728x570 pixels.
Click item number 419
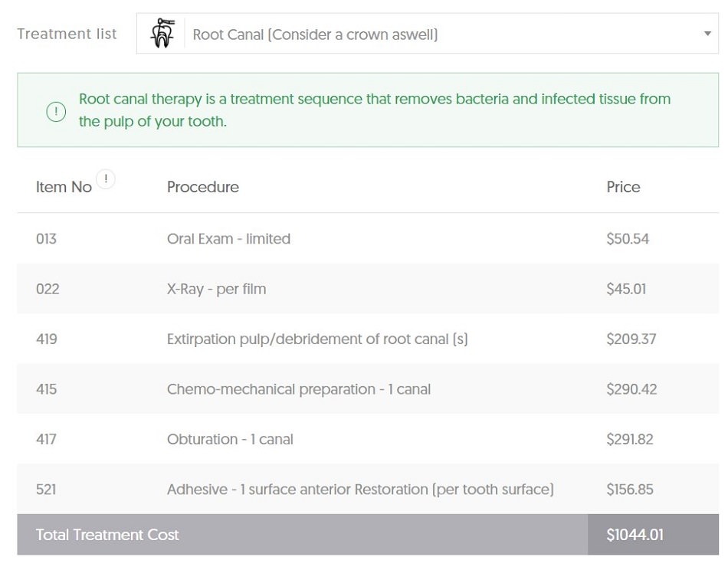[47, 339]
